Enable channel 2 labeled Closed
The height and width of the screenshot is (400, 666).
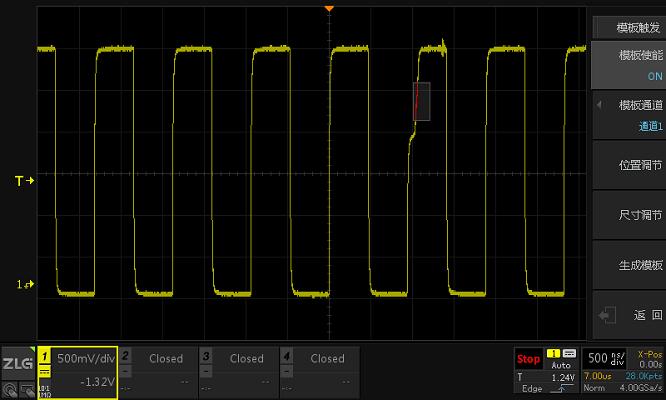pos(158,368)
